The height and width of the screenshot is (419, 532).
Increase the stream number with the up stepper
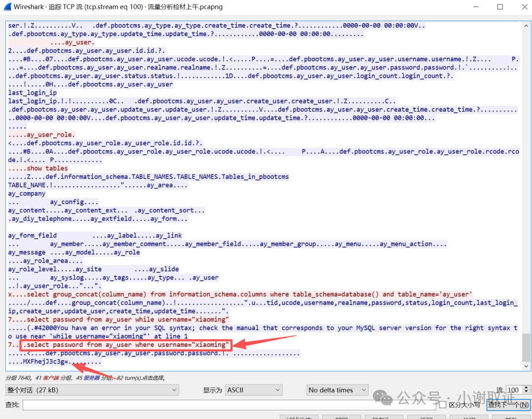click(526, 387)
